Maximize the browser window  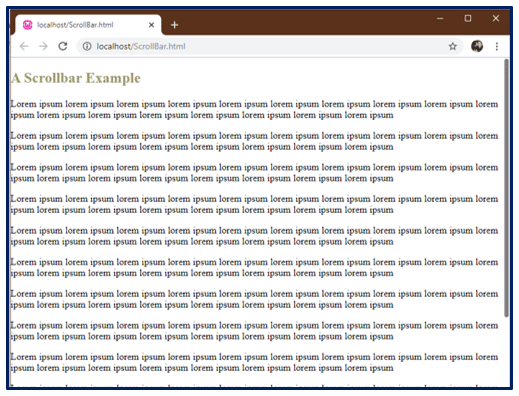tap(468, 18)
